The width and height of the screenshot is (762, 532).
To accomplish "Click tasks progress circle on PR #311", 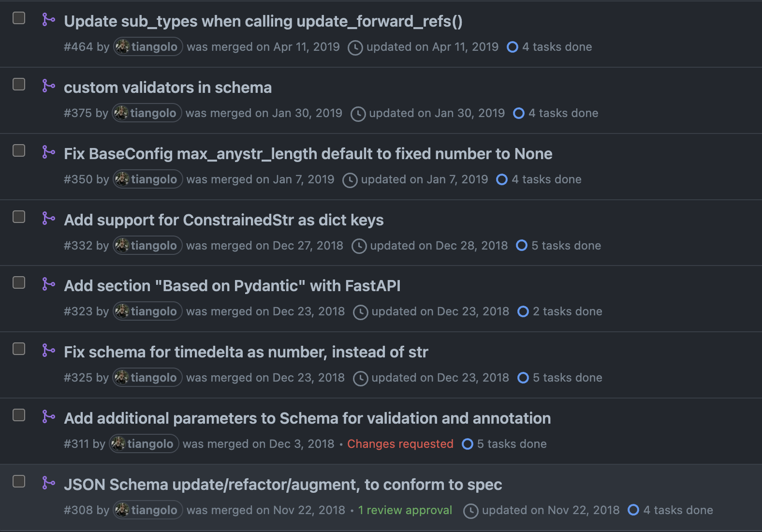I will coord(468,444).
